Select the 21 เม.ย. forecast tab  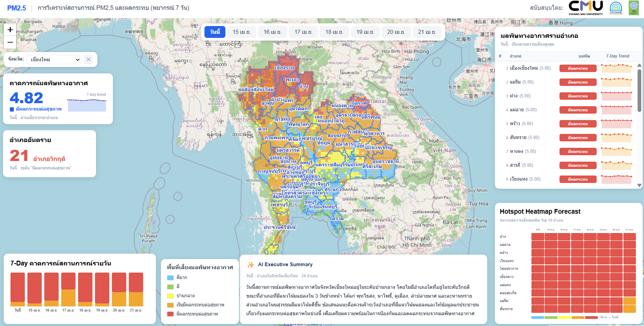coord(427,32)
